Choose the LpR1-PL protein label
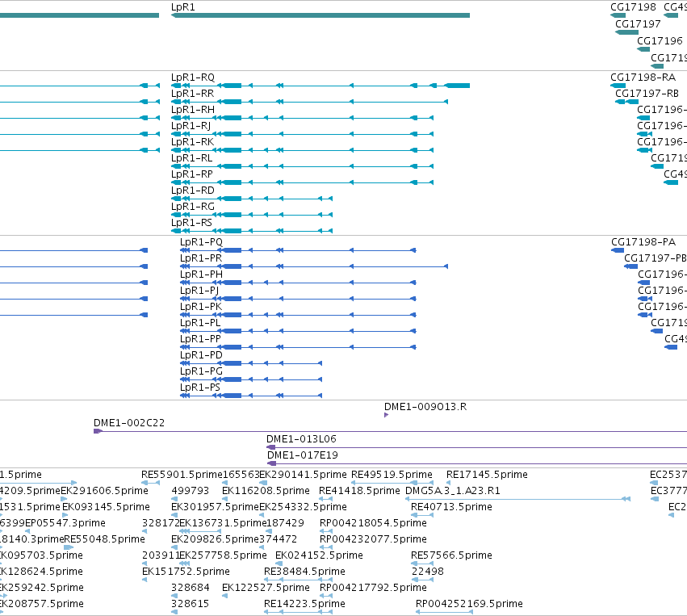The height and width of the screenshot is (616, 687). 200,323
